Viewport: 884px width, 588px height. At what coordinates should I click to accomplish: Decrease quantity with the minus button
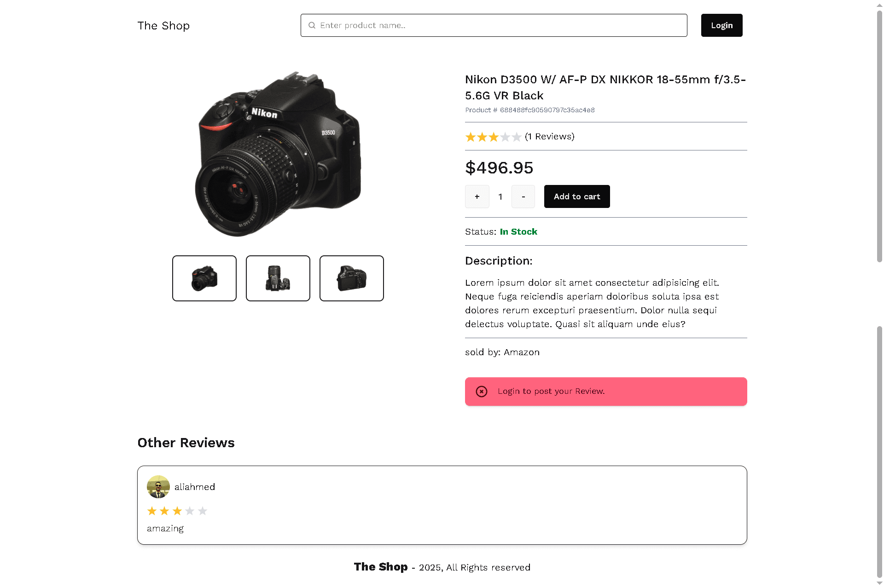[x=523, y=196]
